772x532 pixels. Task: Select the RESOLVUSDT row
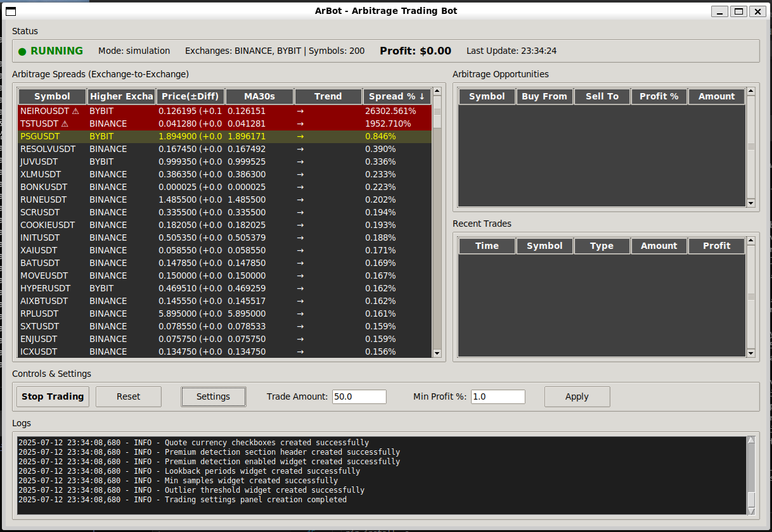pos(225,149)
